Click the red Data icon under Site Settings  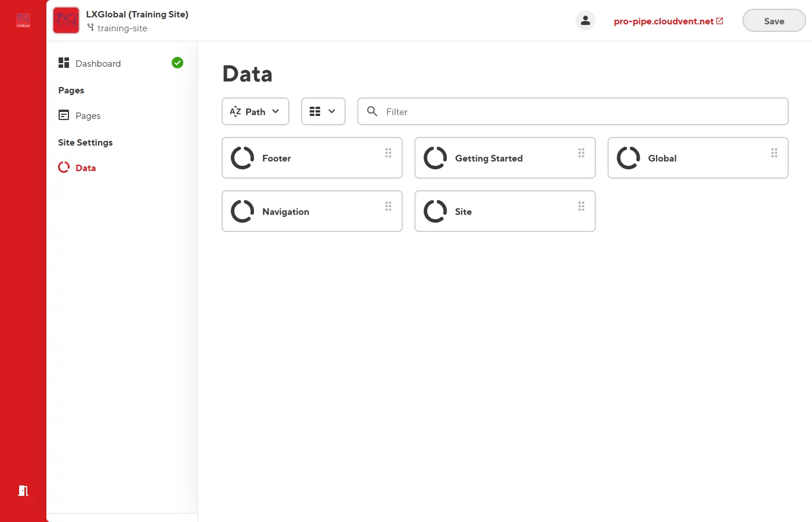coord(63,168)
